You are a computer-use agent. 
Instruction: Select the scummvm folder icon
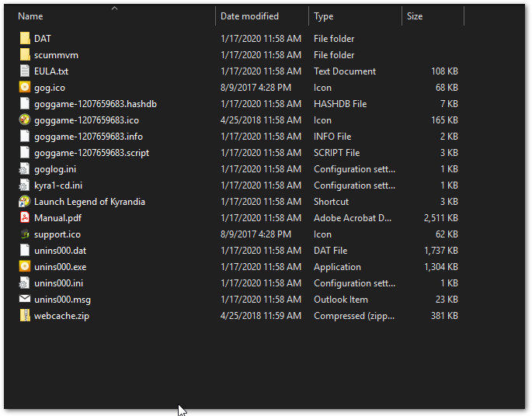[x=25, y=54]
